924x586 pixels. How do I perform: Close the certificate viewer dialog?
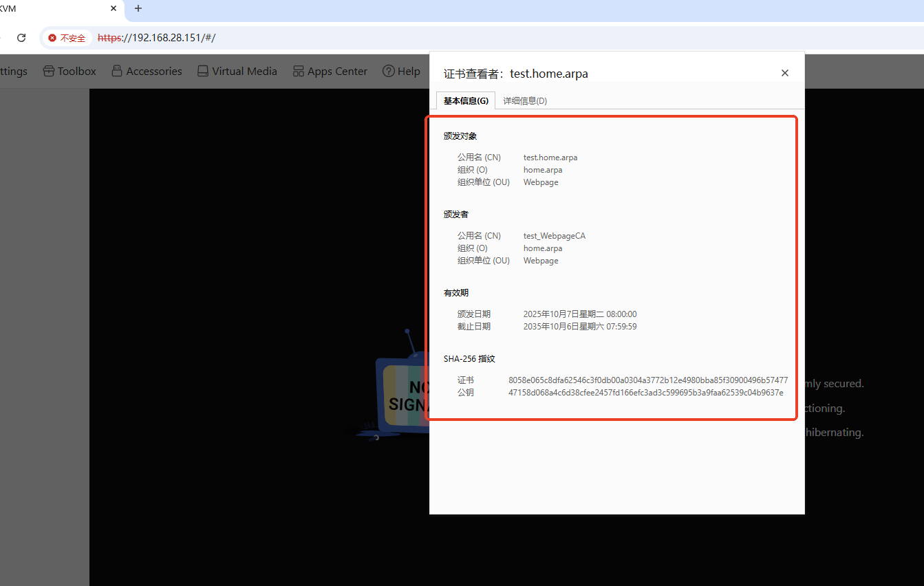point(784,73)
